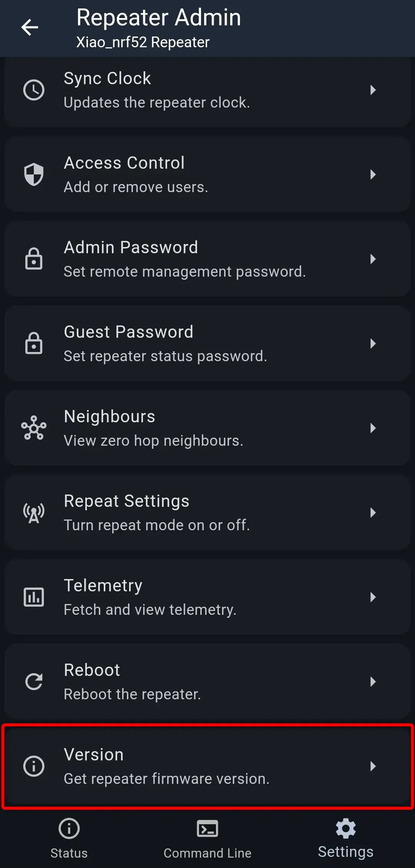Tap the Telemetry chart icon
The image size is (415, 868).
(34, 597)
